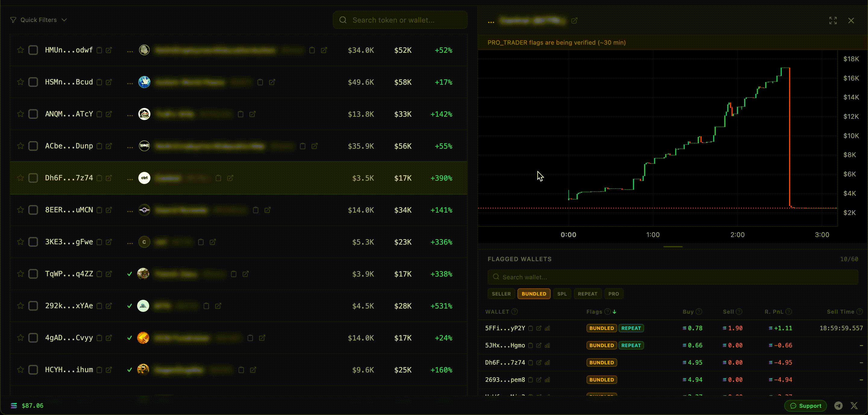This screenshot has width=868, height=415.
Task: Open the three-dots menu for 3KE3...gFwe
Action: [130, 242]
